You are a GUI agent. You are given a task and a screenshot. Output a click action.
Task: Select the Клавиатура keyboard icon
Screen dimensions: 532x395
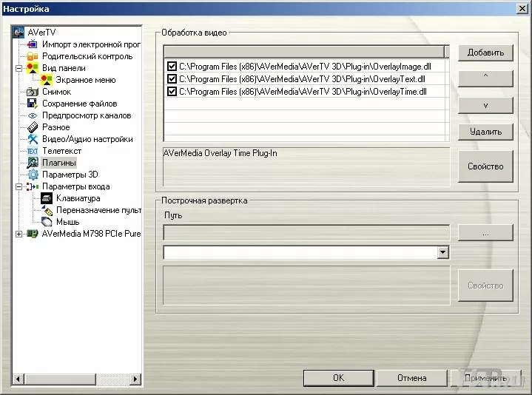(47, 198)
